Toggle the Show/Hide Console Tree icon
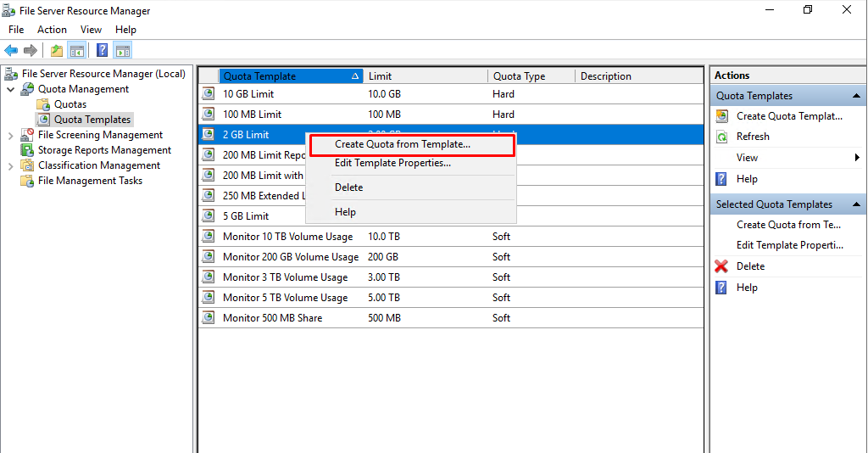Image resolution: width=868 pixels, height=453 pixels. pyautogui.click(x=77, y=50)
